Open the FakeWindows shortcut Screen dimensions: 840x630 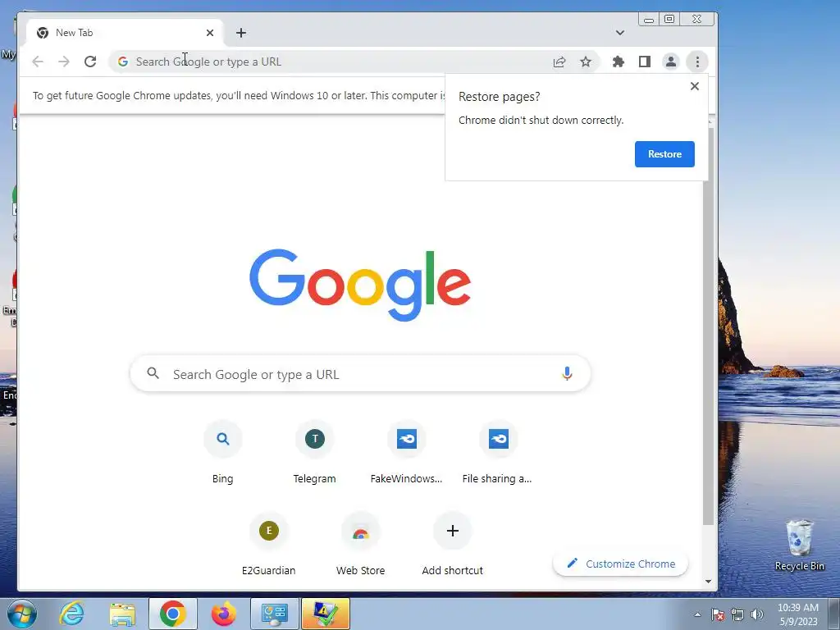point(407,453)
